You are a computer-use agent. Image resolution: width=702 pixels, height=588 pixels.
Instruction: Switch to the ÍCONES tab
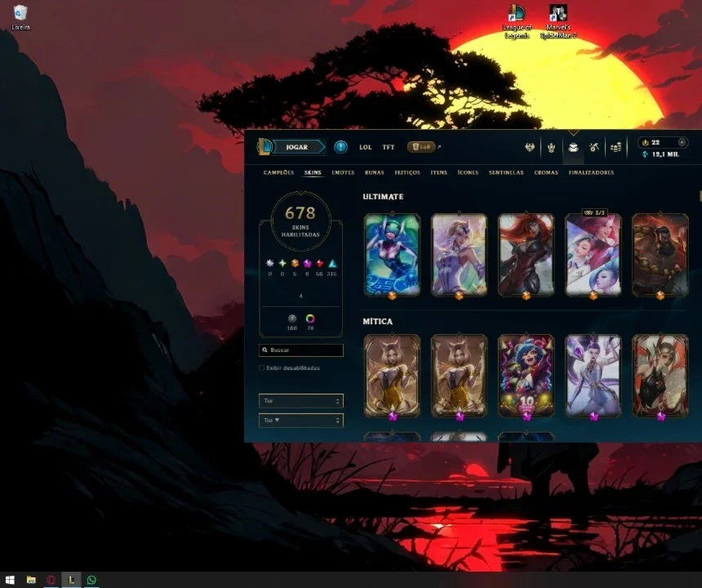(x=468, y=172)
